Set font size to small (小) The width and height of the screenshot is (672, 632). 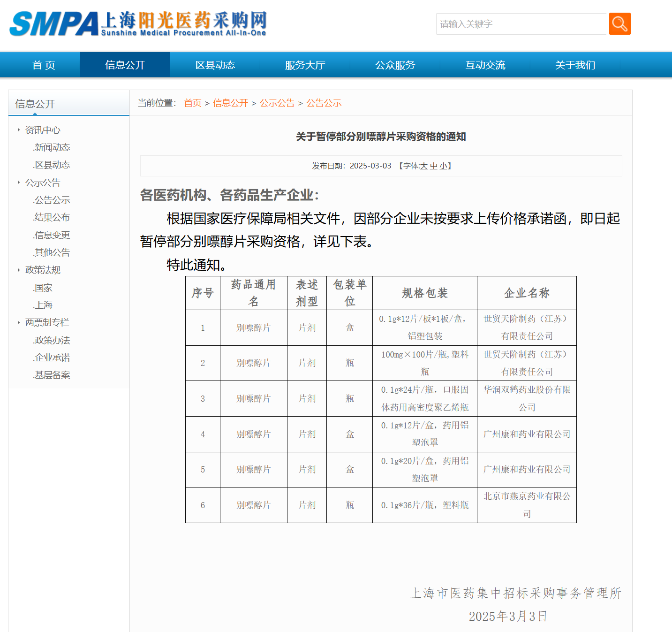click(x=443, y=166)
